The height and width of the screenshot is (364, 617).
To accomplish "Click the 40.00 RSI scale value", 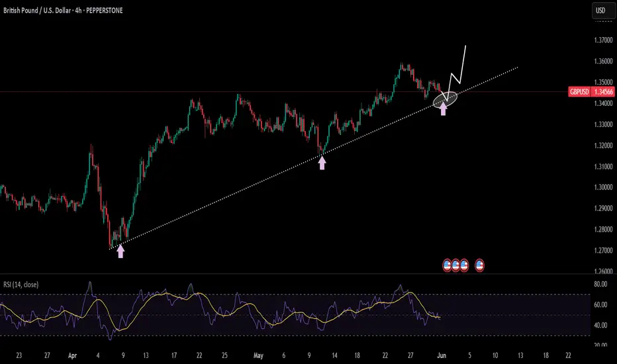I will pos(600,326).
